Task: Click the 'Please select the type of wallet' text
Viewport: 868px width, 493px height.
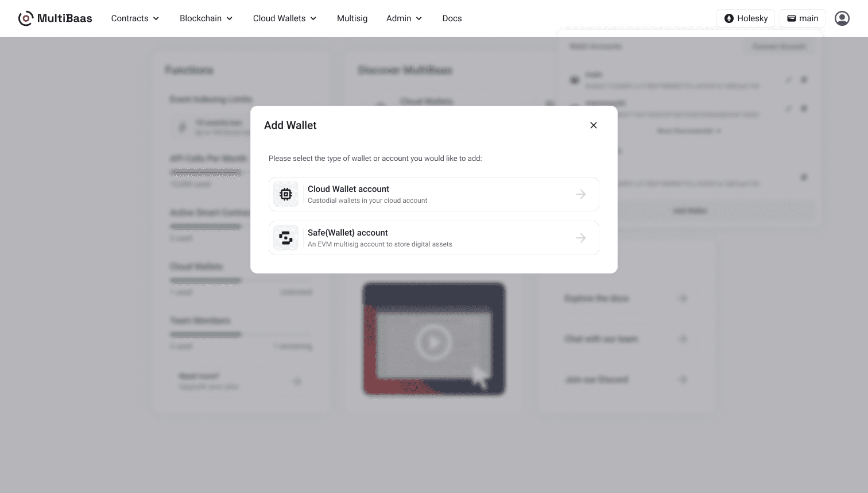Action: (375, 159)
